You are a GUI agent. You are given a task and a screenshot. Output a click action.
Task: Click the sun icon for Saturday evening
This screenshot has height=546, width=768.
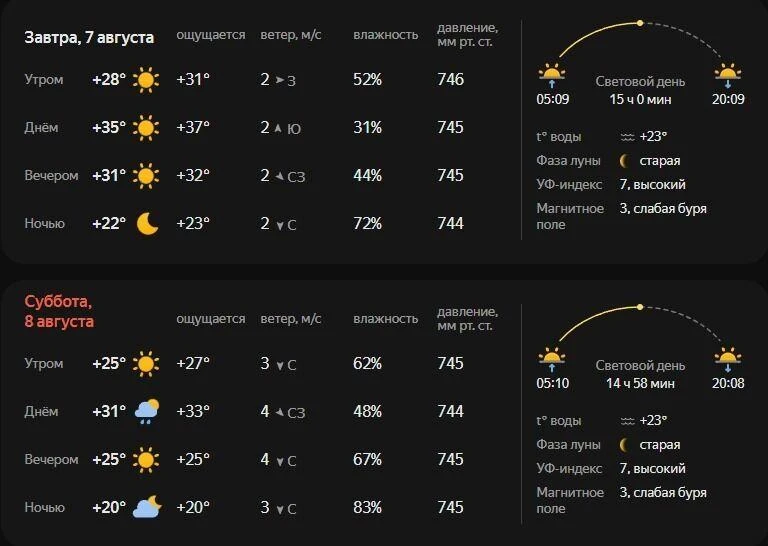coord(146,460)
